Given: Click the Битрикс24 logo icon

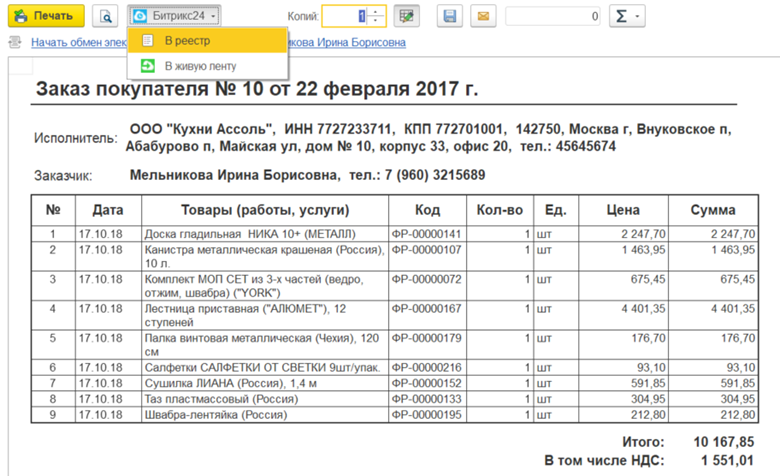Looking at the screenshot, I should tap(139, 16).
